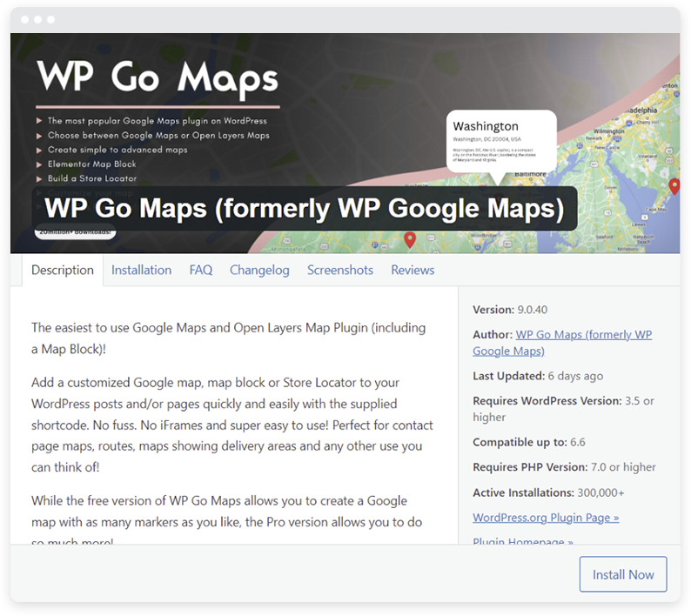Click the 'Elementor Map Block' banner bullet
The image size is (691, 616).
click(x=91, y=164)
